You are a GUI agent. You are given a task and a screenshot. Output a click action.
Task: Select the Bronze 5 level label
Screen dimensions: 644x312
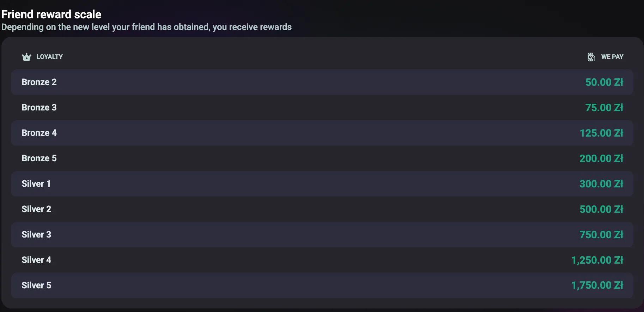[39, 158]
